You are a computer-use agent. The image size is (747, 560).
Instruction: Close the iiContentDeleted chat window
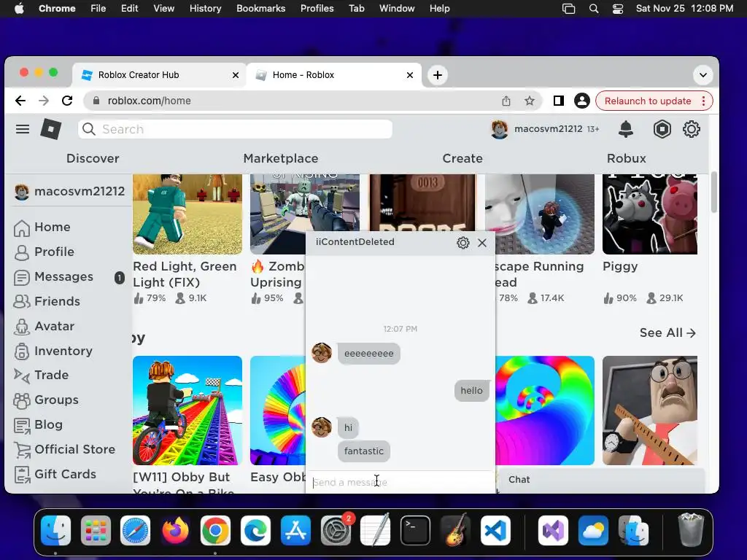[482, 243]
